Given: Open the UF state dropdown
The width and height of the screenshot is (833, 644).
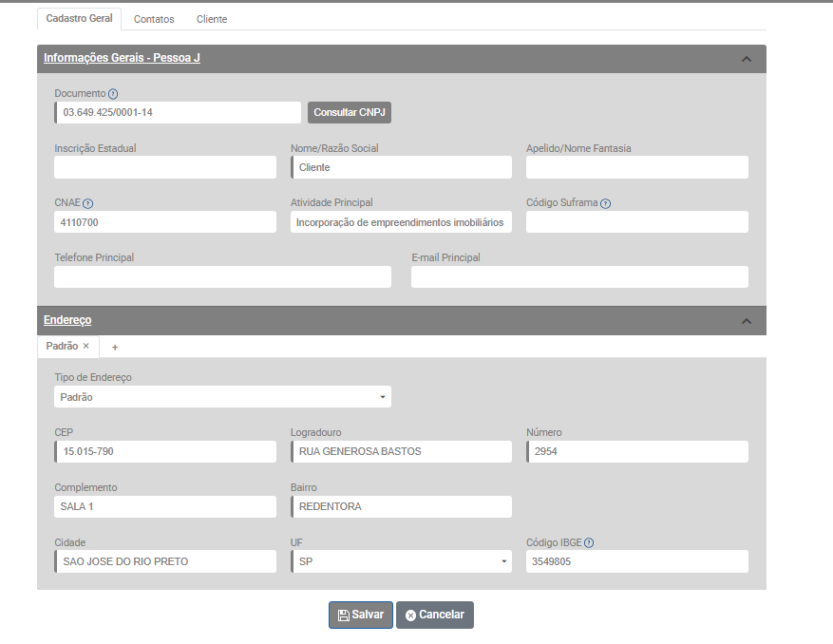Looking at the screenshot, I should [x=401, y=561].
